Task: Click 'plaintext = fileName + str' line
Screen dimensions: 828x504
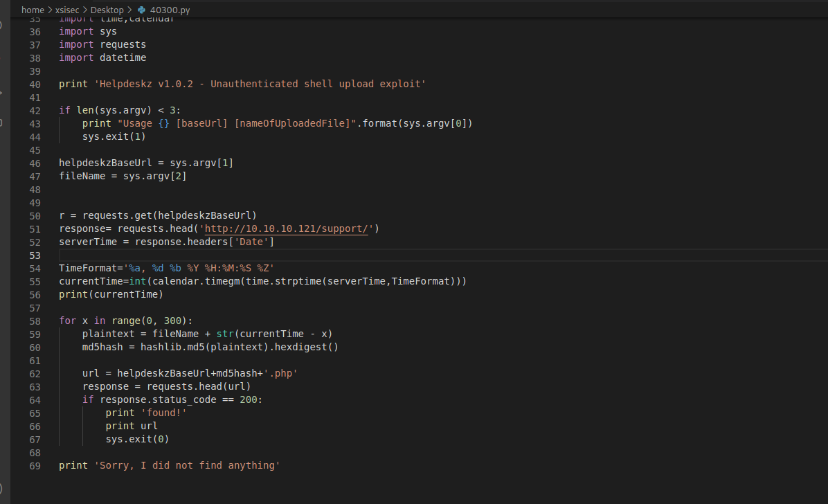Action: tap(207, 334)
